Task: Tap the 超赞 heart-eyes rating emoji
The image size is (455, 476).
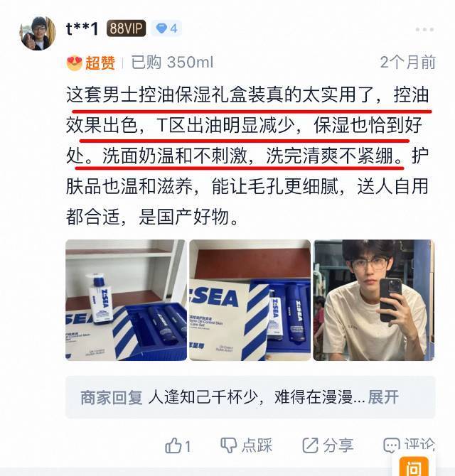Action: 75,63
